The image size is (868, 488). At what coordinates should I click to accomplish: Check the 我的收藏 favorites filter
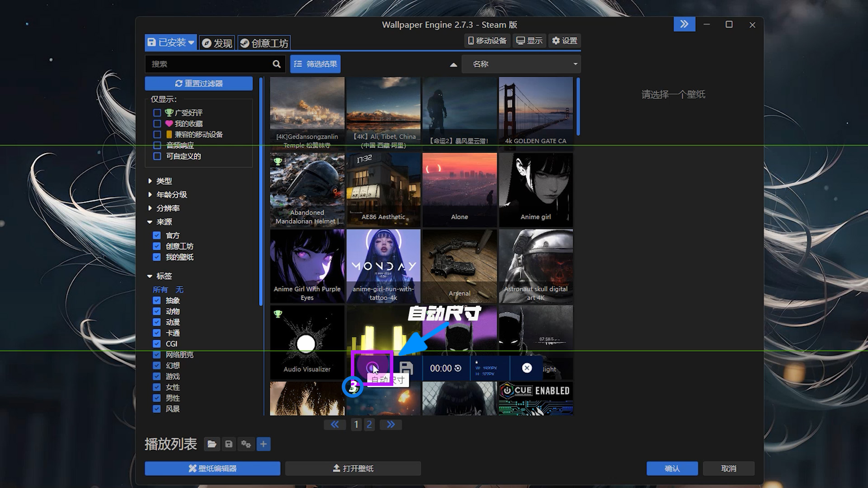click(x=157, y=123)
